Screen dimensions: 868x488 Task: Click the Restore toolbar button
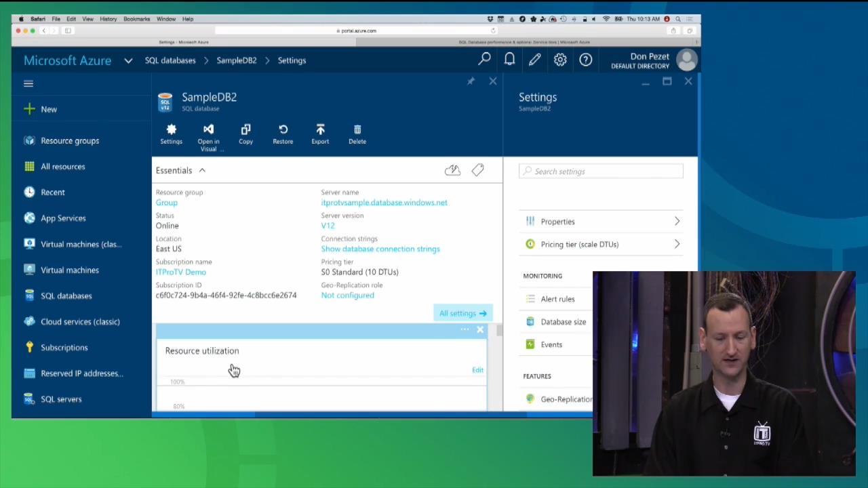pyautogui.click(x=283, y=134)
